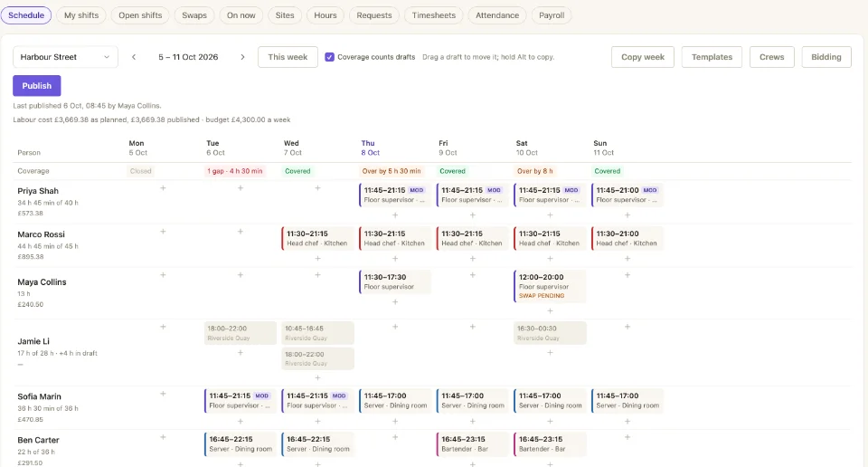Open the Harbour Street site dropdown
The image size is (868, 467).
pos(65,57)
